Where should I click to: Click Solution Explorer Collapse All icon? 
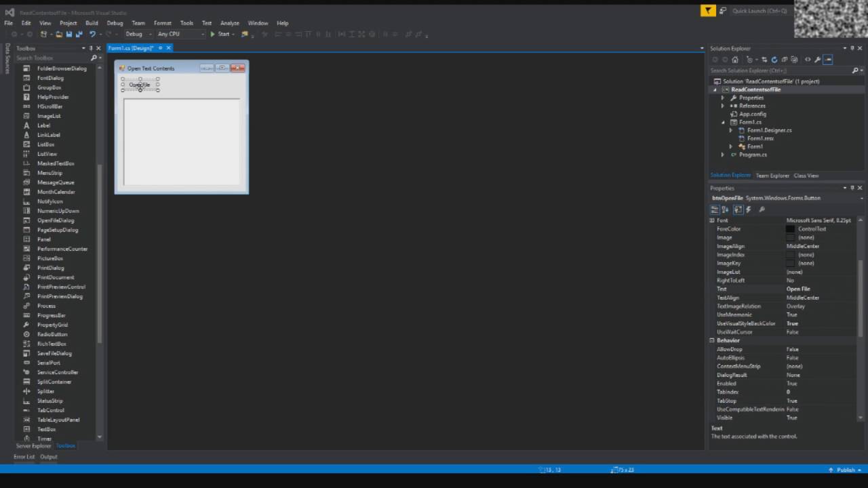pos(785,60)
